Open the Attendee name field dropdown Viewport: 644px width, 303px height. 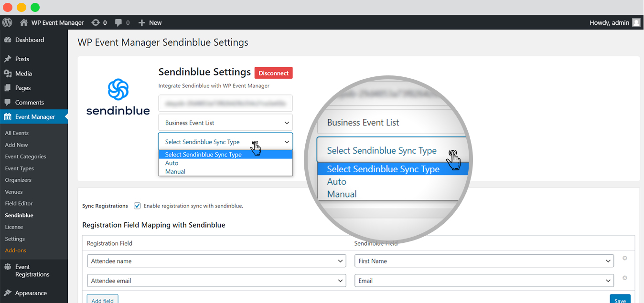tap(216, 261)
